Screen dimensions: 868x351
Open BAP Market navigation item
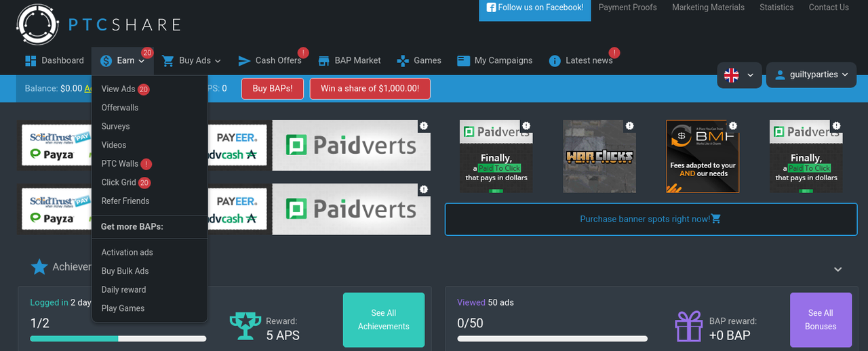(x=349, y=60)
